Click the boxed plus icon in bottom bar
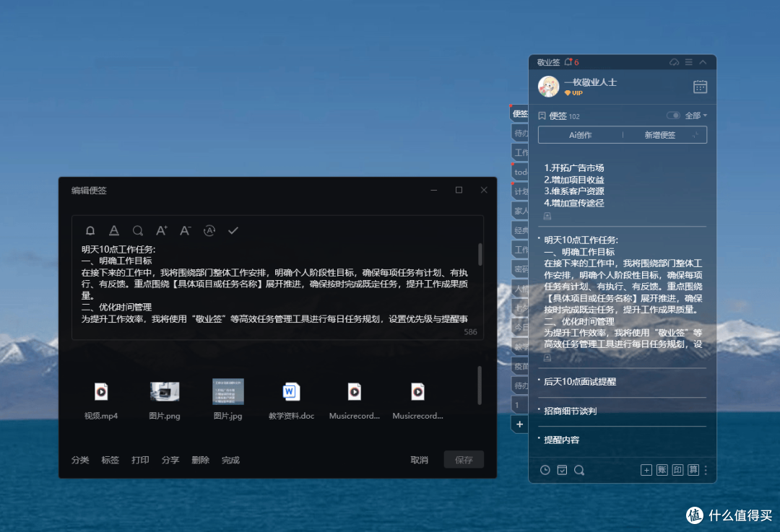 (x=646, y=470)
